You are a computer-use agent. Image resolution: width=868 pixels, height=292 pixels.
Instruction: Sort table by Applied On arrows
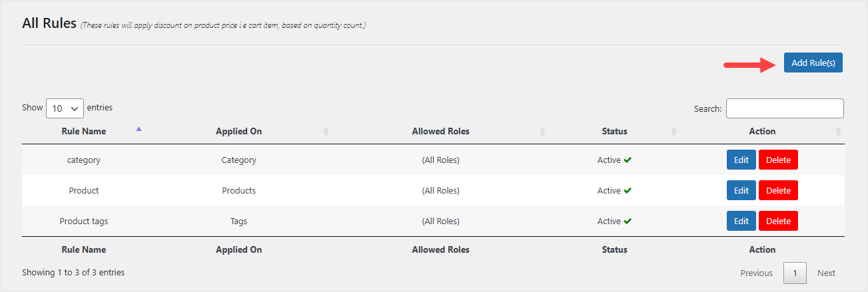point(326,132)
